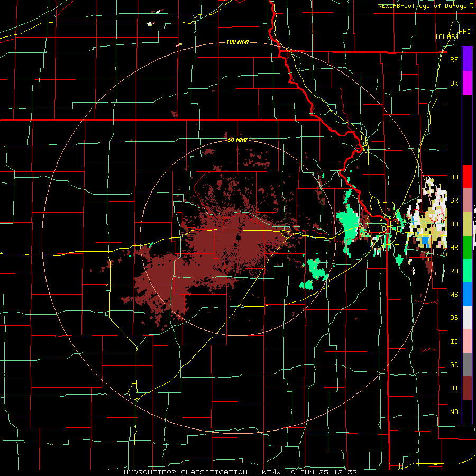476x476 pixels.
Task: Select the light pink IC legend swatch
Action: point(467,341)
